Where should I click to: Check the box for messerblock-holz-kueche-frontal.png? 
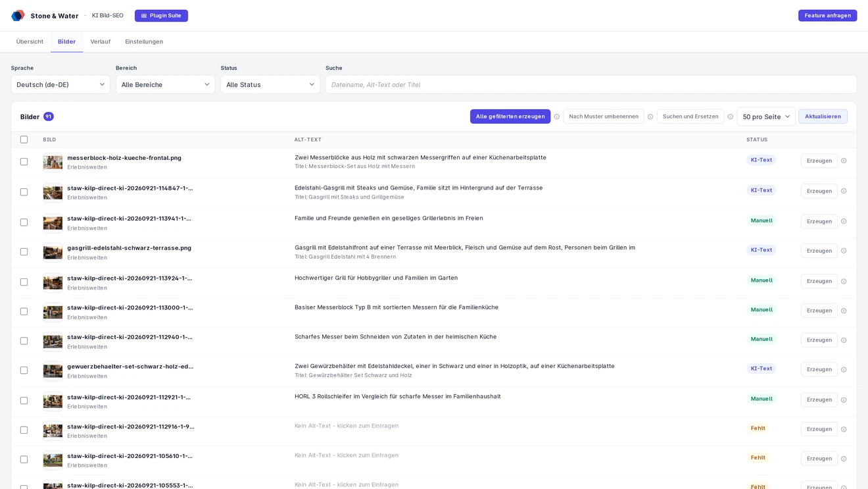pos(24,162)
